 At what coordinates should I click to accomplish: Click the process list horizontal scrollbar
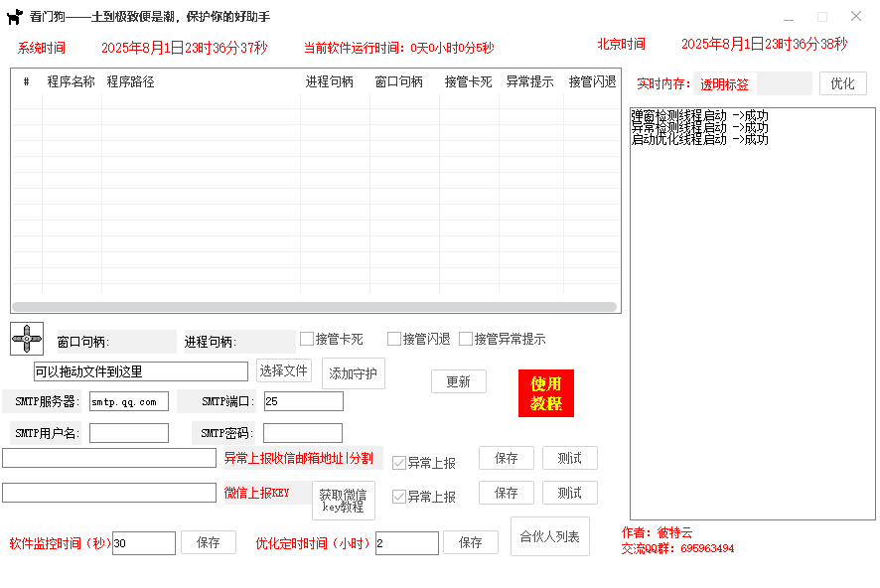(314, 307)
